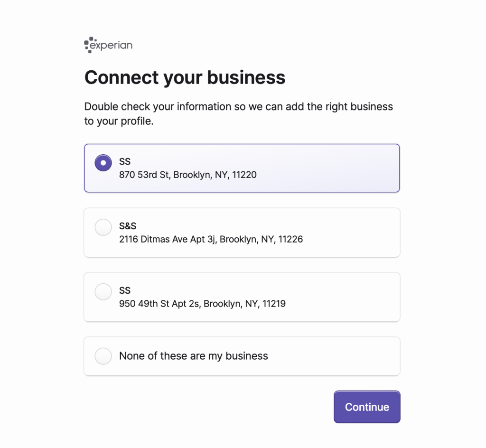Click the "Connect your business" heading
The width and height of the screenshot is (486, 448).
(x=185, y=77)
